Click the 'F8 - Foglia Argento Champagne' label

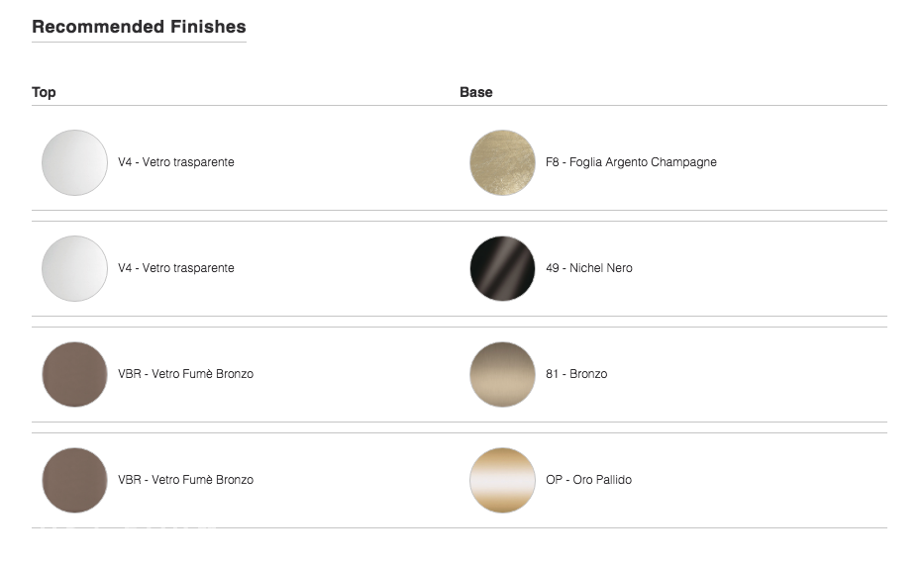(x=631, y=162)
